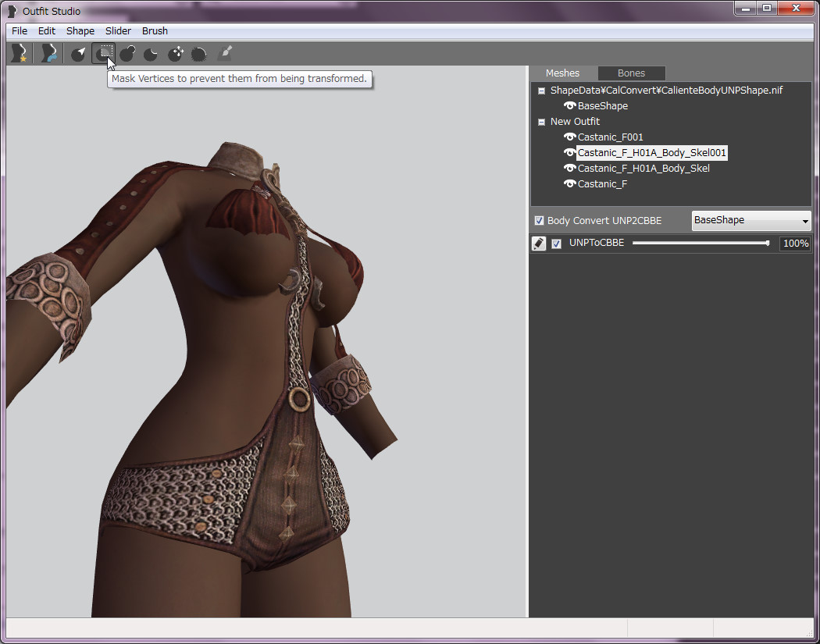Click the Load Outfit toolbar icon

coord(48,53)
